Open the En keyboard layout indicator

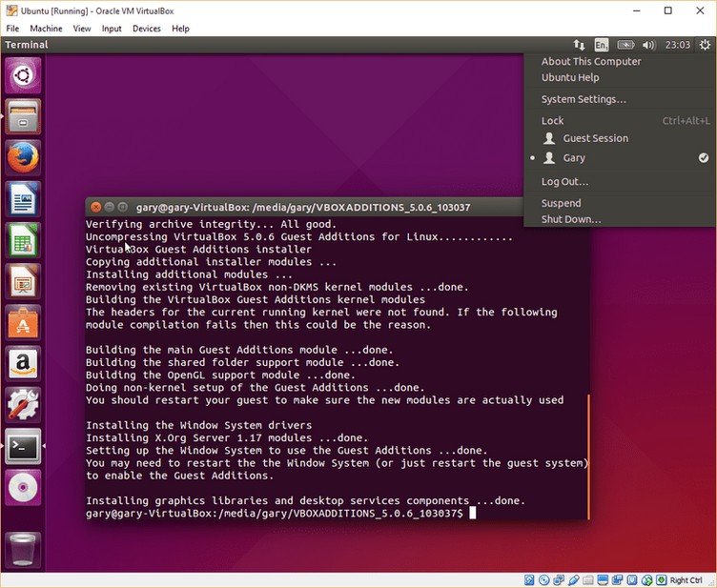pyautogui.click(x=602, y=45)
